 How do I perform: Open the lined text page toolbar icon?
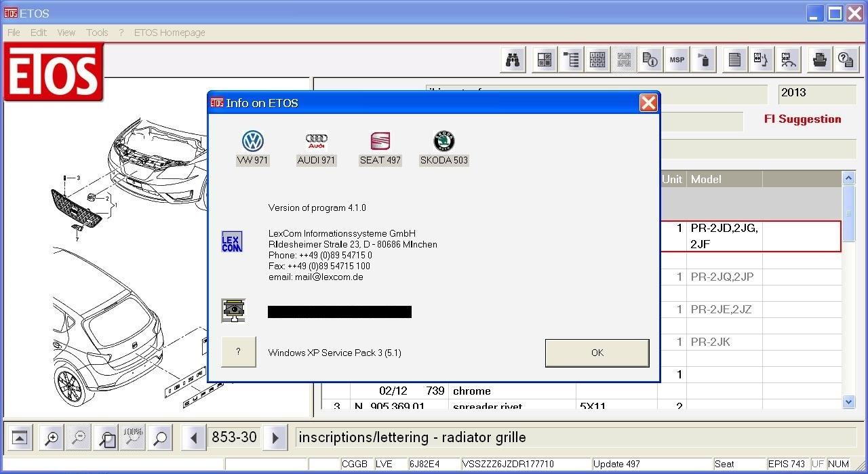click(x=734, y=60)
